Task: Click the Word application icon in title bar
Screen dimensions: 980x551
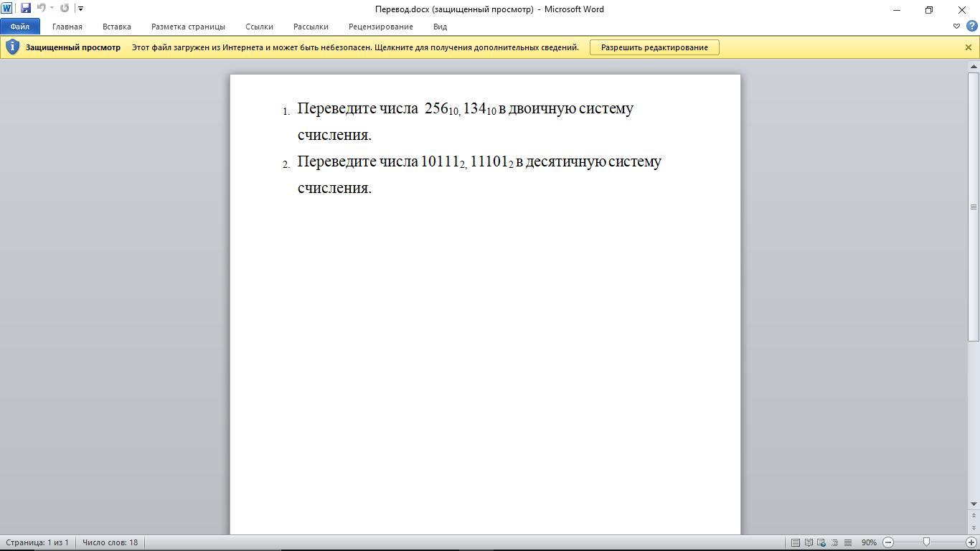Action: coord(6,9)
